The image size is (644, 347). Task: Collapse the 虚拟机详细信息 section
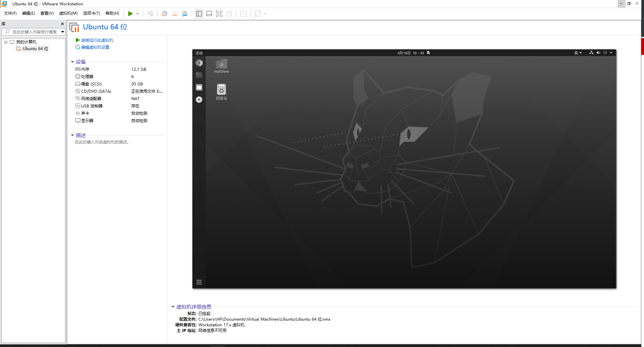pyautogui.click(x=173, y=307)
